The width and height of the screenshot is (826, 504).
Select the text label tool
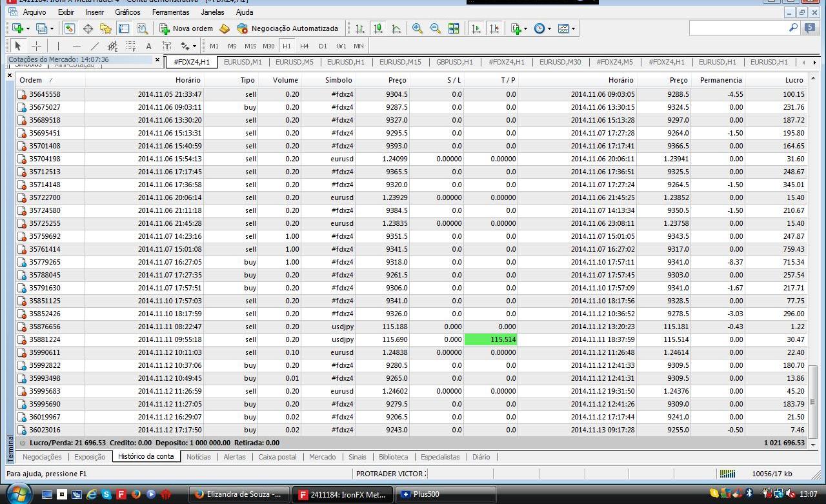(x=166, y=46)
